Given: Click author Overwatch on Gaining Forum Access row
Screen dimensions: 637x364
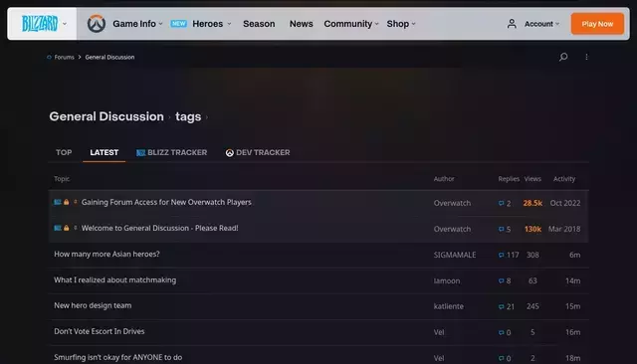Looking at the screenshot, I should pos(452,203).
